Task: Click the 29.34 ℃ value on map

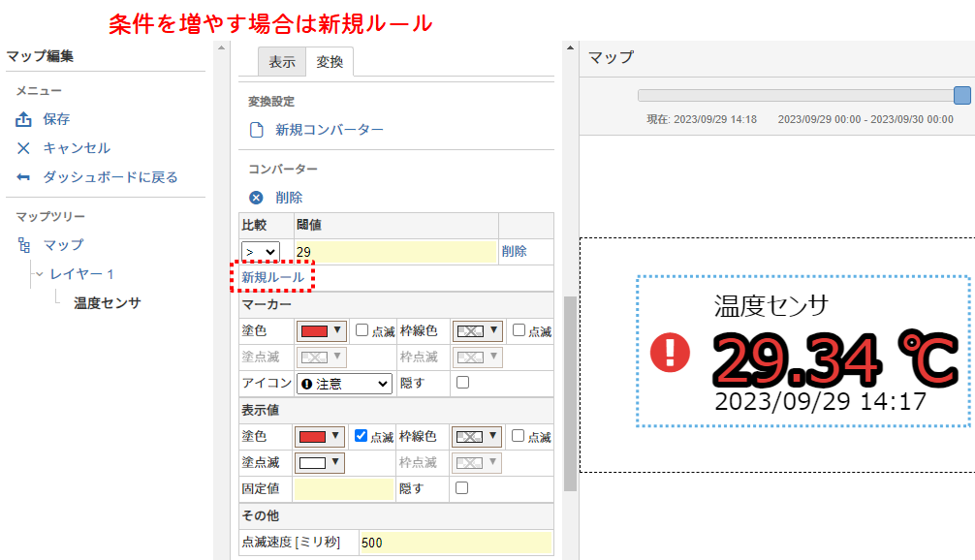Action: coord(834,359)
